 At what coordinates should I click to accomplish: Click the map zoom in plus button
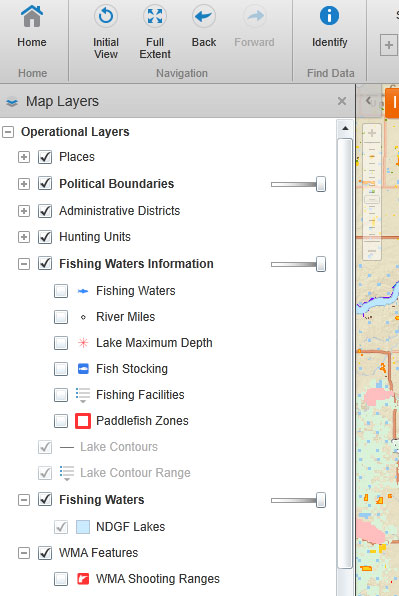click(372, 133)
